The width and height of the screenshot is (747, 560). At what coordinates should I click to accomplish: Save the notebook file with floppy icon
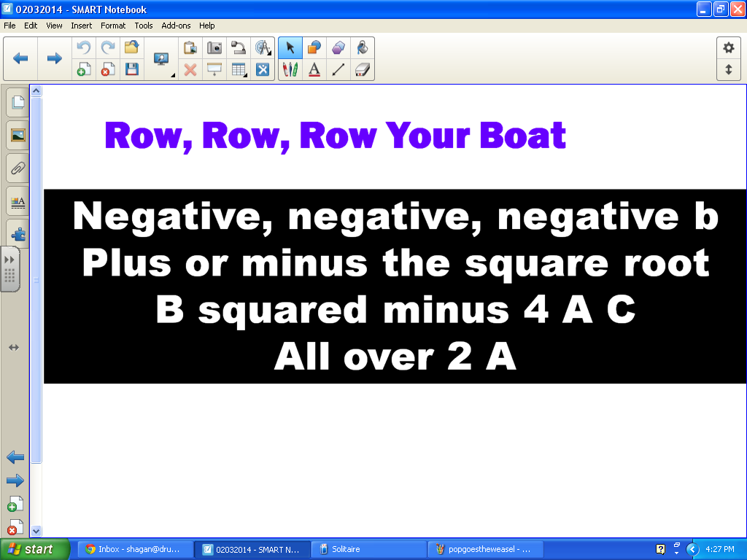(x=132, y=69)
